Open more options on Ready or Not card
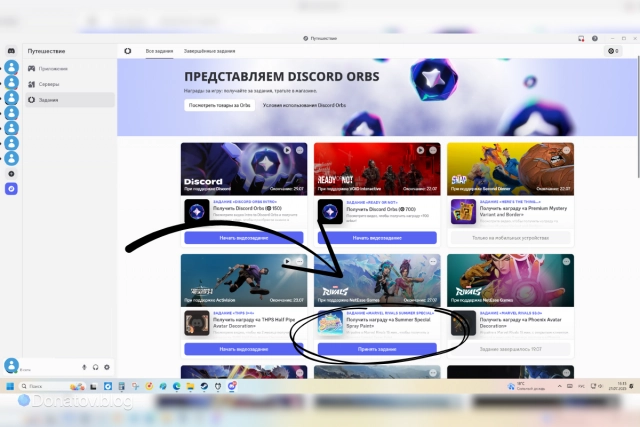Viewport: 640px width, 427px height. (x=433, y=150)
